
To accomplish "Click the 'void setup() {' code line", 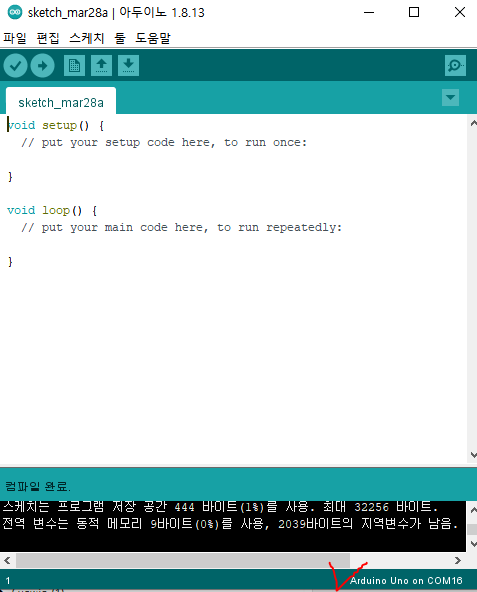I will click(x=56, y=125).
